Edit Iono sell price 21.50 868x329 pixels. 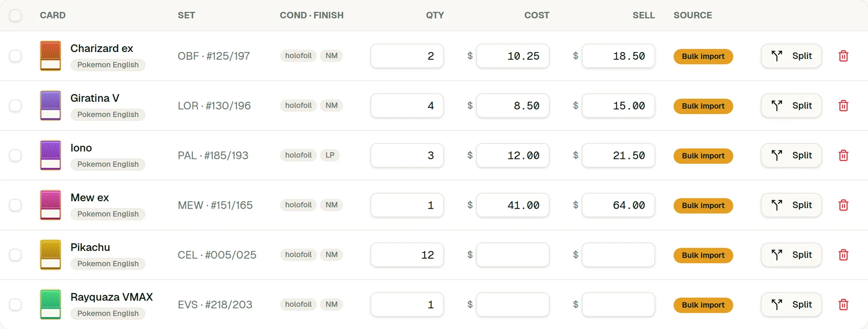618,155
